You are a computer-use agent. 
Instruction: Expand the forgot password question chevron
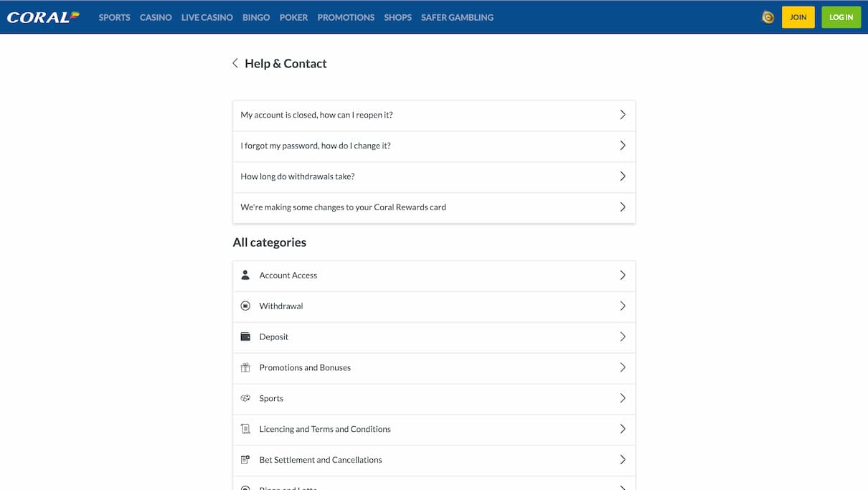[x=622, y=146]
